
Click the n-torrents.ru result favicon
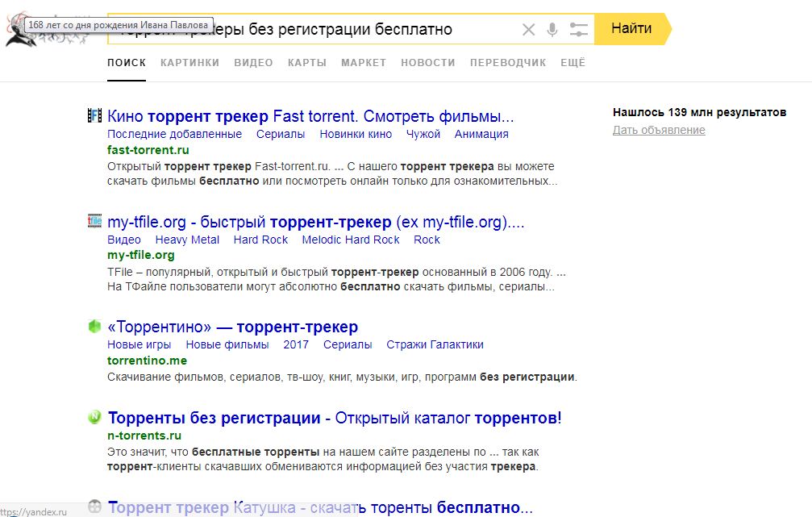click(x=94, y=416)
